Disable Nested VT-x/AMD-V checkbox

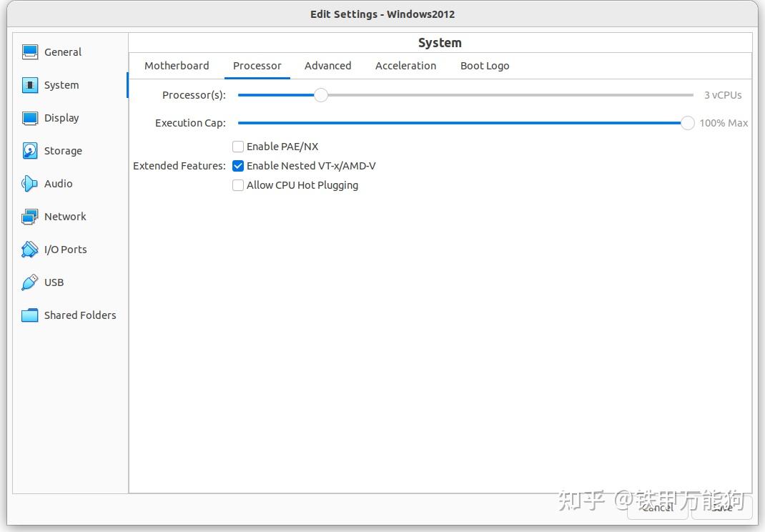pos(238,166)
